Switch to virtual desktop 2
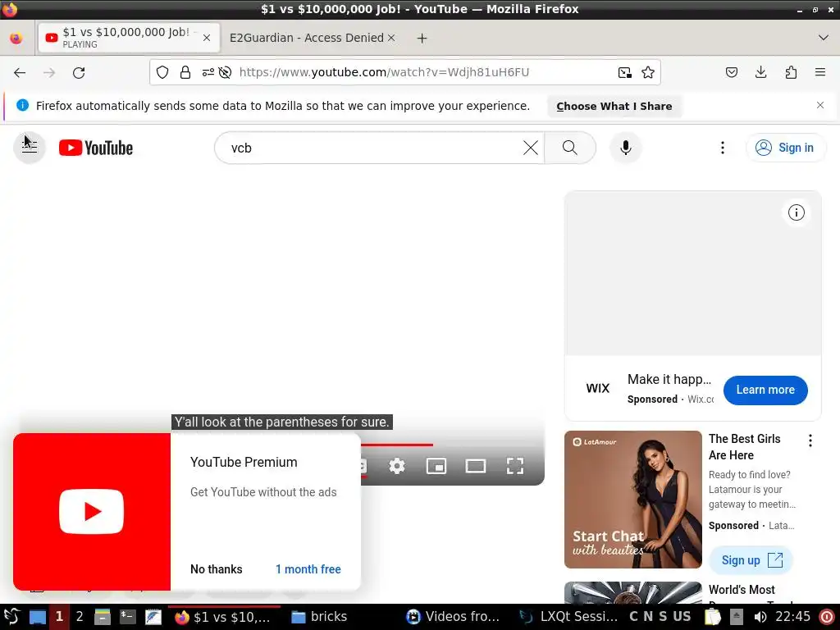Image resolution: width=840 pixels, height=630 pixels. pos(80,617)
